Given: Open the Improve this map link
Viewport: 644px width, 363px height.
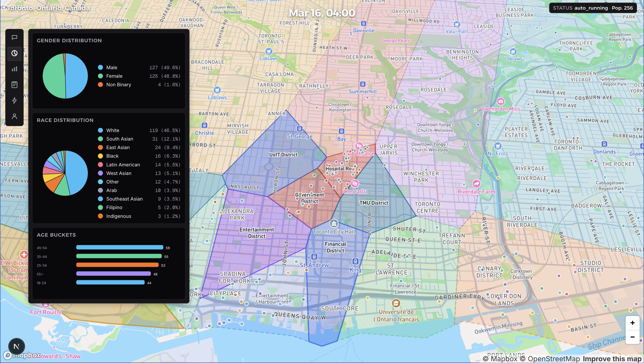Looking at the screenshot, I should [612, 359].
